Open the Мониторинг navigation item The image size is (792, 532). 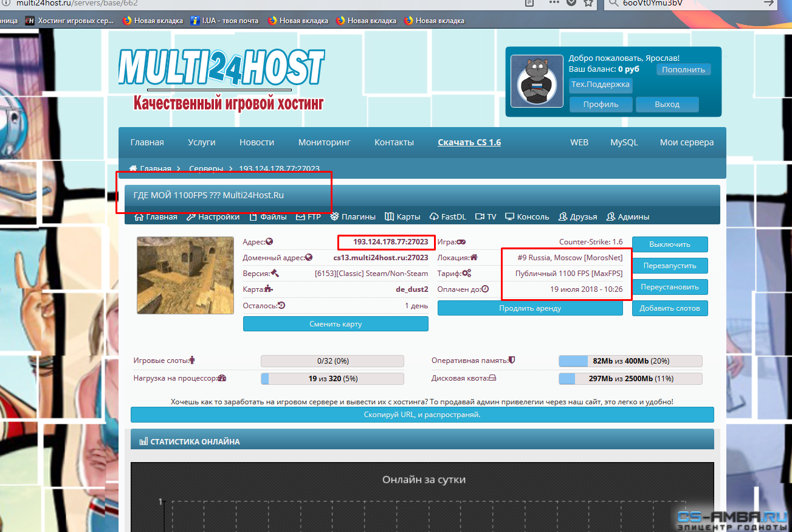pyautogui.click(x=325, y=142)
